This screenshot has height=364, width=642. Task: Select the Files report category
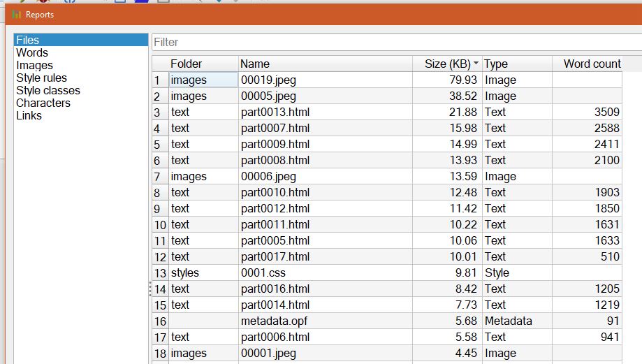pos(28,41)
